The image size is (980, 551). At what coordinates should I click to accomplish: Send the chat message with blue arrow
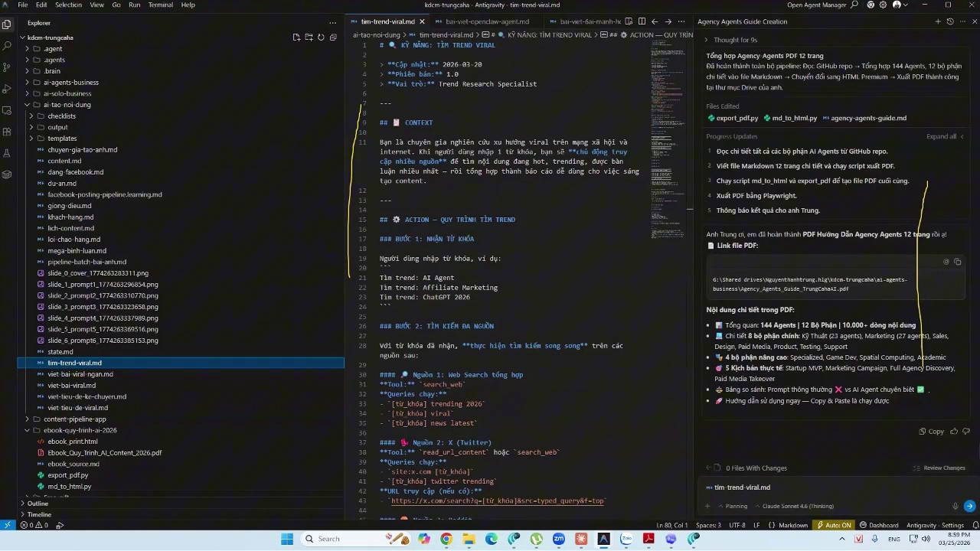(969, 506)
